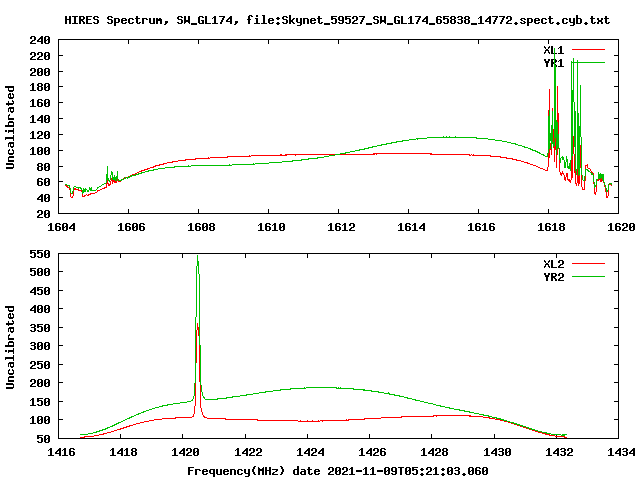This screenshot has width=640, height=480.
Task: Click the 500 y-axis tick label
Action: coord(40,272)
